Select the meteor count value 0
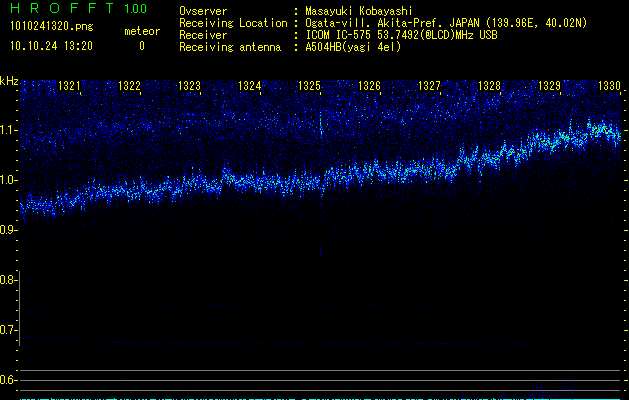The height and width of the screenshot is (400, 629). click(141, 46)
